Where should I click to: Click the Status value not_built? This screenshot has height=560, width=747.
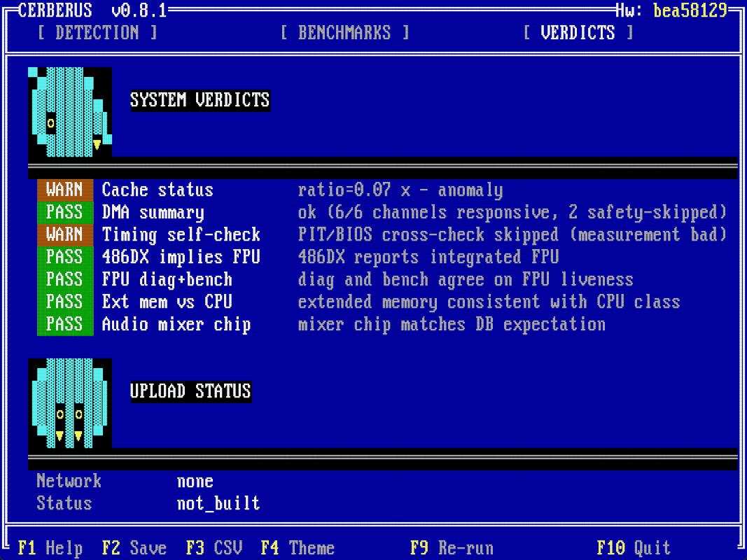click(218, 503)
